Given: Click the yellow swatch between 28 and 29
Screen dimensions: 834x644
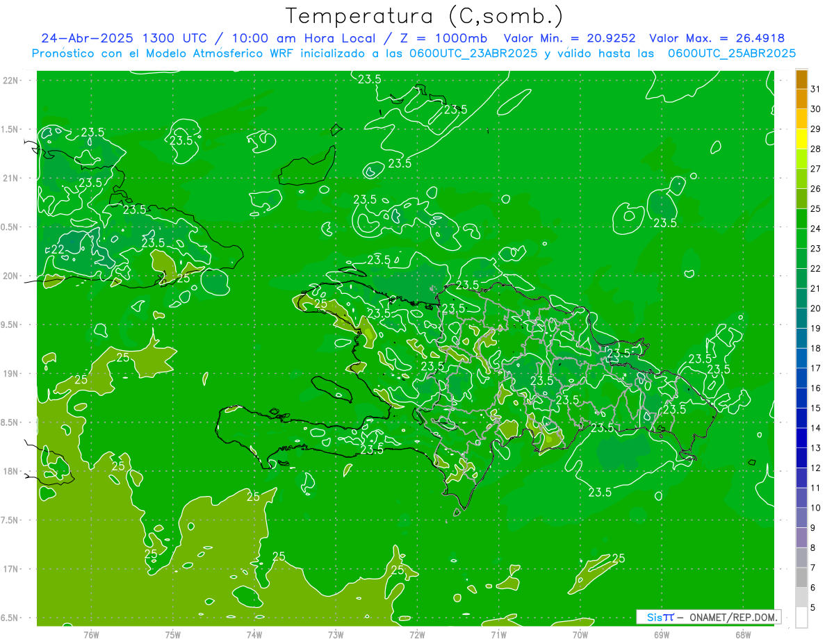Looking at the screenshot, I should pos(801,139).
